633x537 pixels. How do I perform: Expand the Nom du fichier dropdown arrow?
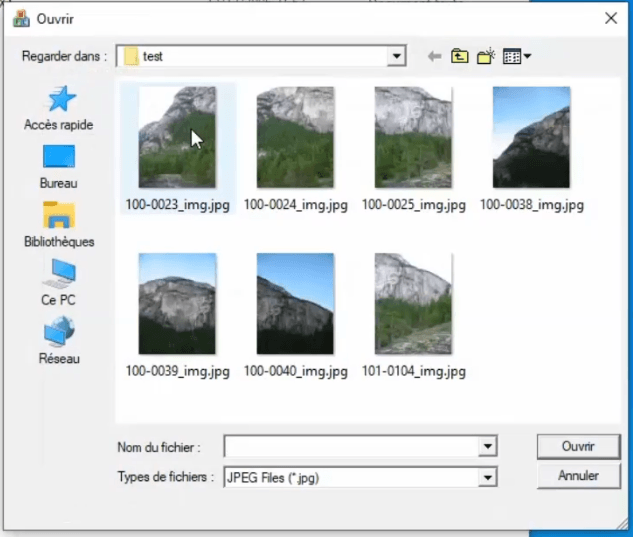(x=488, y=447)
